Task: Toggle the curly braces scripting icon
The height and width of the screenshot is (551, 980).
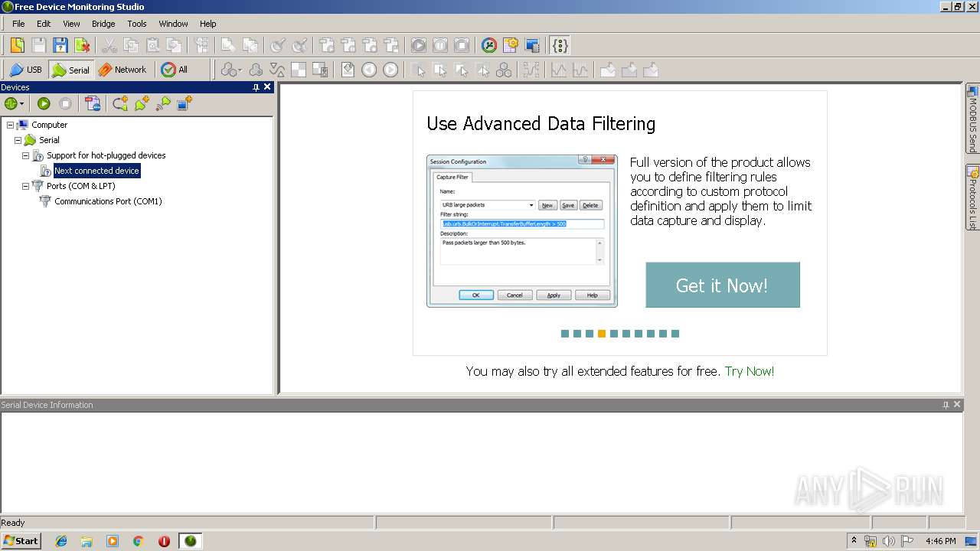Action: click(560, 45)
